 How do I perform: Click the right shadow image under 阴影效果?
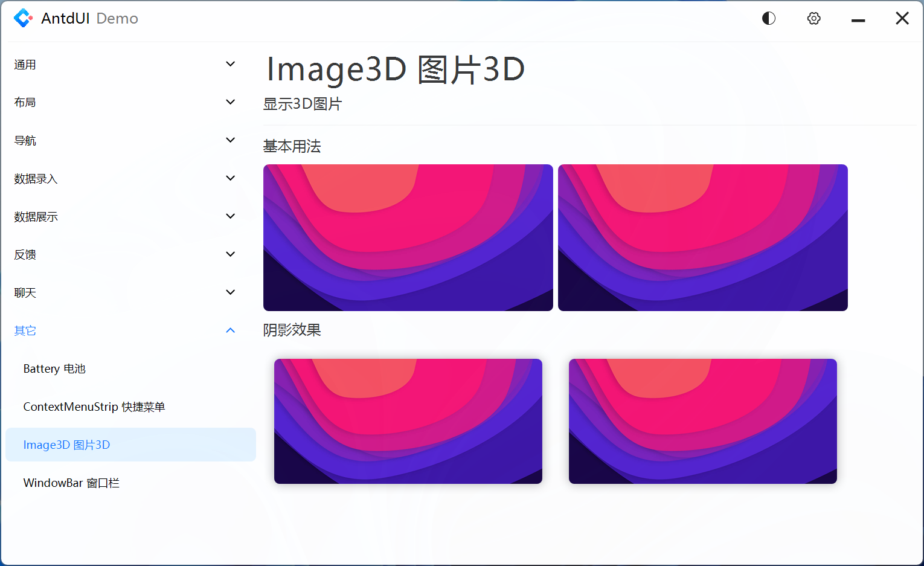(x=702, y=421)
